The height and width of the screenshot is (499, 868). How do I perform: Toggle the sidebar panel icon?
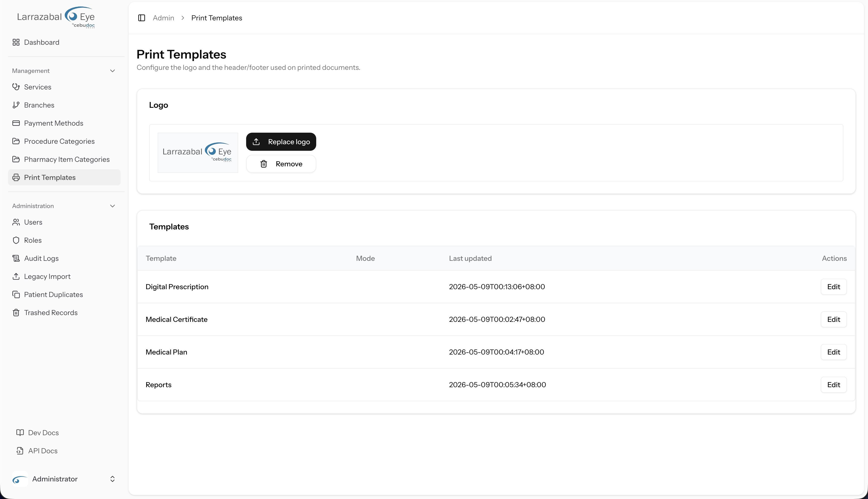click(141, 18)
